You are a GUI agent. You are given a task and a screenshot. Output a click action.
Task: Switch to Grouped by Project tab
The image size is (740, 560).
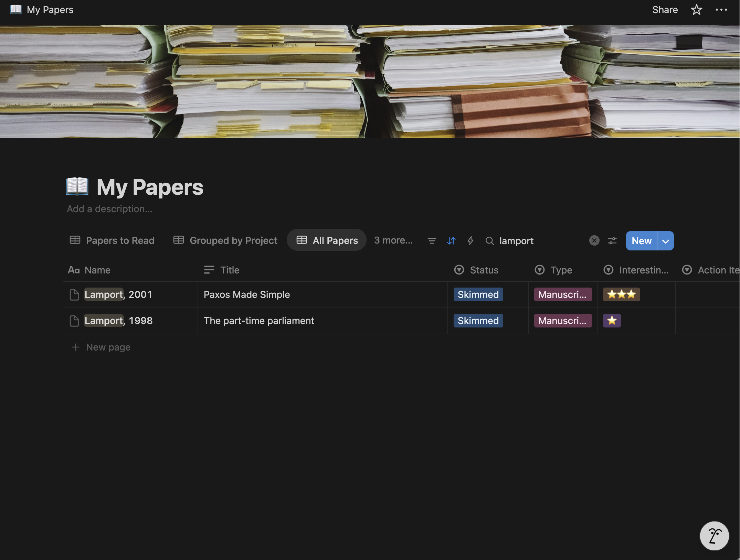click(x=225, y=240)
